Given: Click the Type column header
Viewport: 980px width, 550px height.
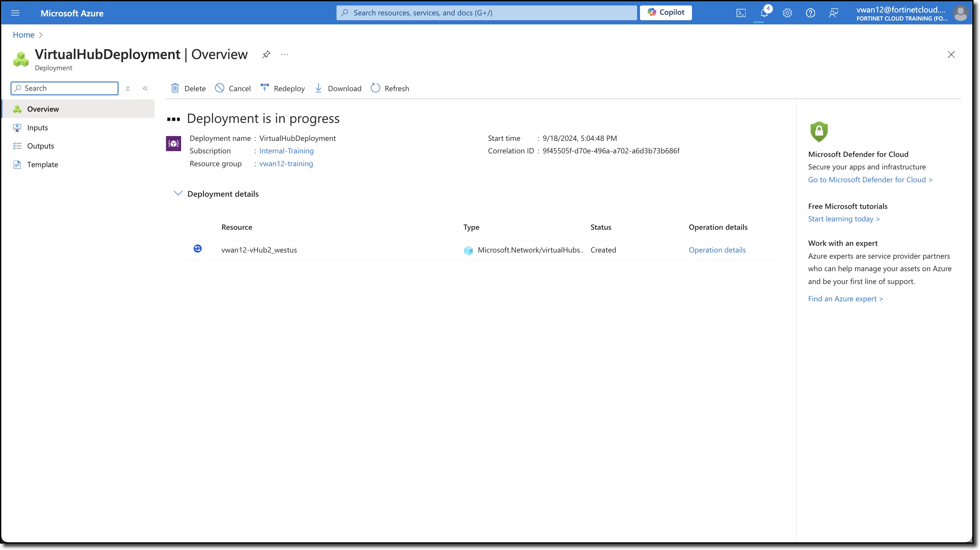Looking at the screenshot, I should [471, 227].
